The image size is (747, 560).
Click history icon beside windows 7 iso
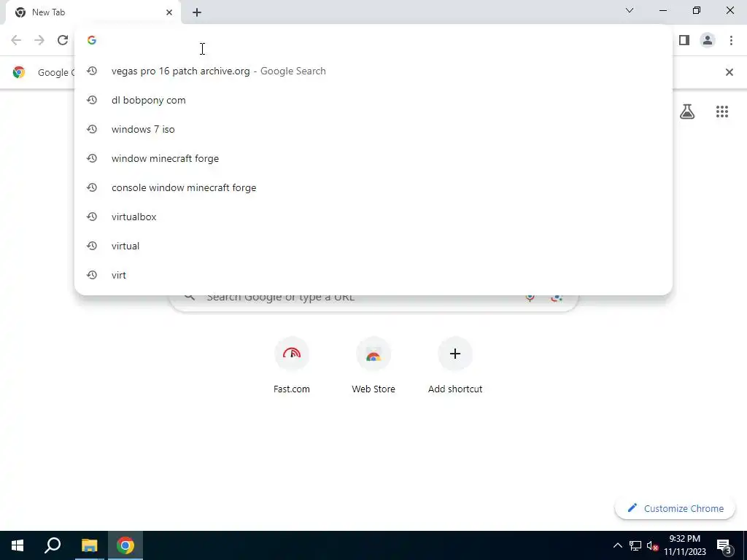(92, 129)
